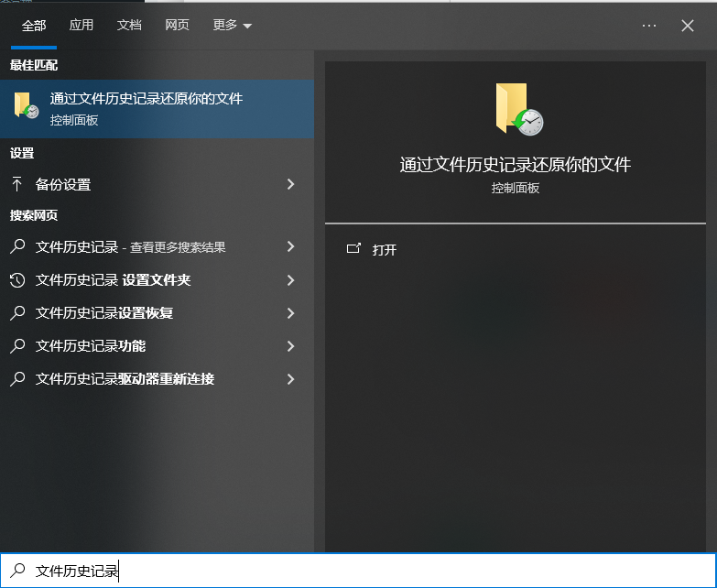Click the upload arrow icon beside 备份设置

(x=16, y=184)
